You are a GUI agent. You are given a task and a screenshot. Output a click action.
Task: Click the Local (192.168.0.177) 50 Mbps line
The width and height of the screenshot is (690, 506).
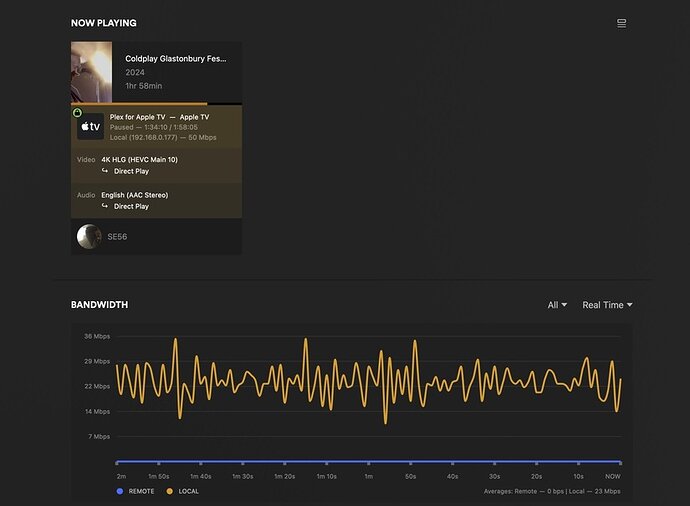tap(163, 137)
